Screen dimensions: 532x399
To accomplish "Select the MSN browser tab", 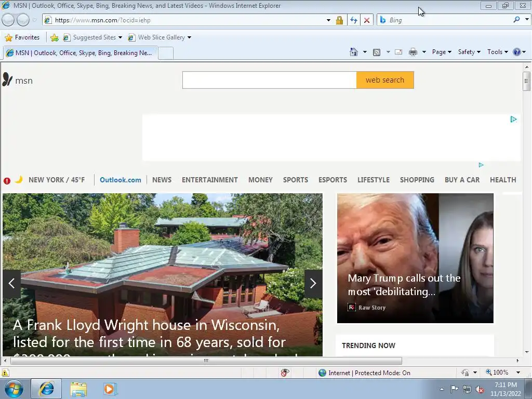I will (x=81, y=53).
